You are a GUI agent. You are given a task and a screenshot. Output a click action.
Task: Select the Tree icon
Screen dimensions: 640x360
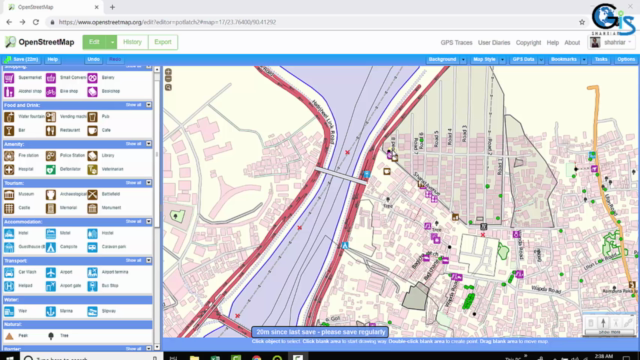pos(51,336)
